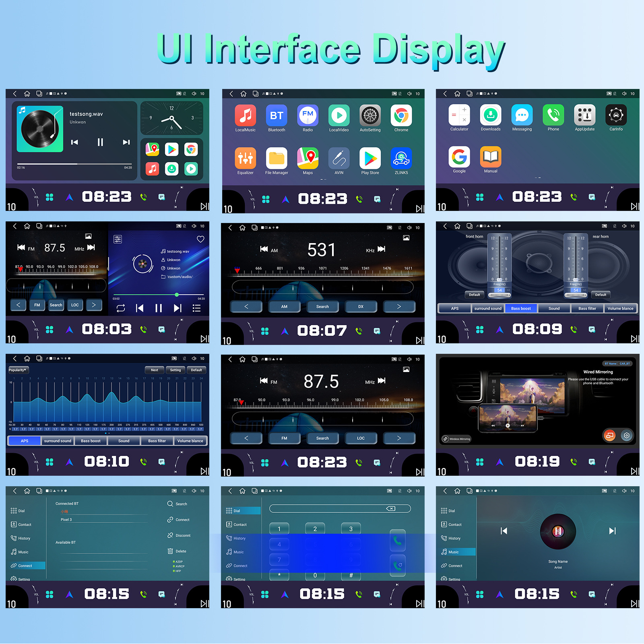This screenshot has height=644, width=644.
Task: Click Default on the front horn fader panel
Action: tap(474, 295)
